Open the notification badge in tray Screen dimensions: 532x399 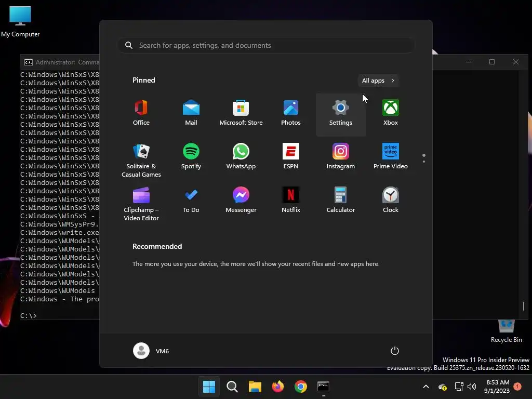517,386
